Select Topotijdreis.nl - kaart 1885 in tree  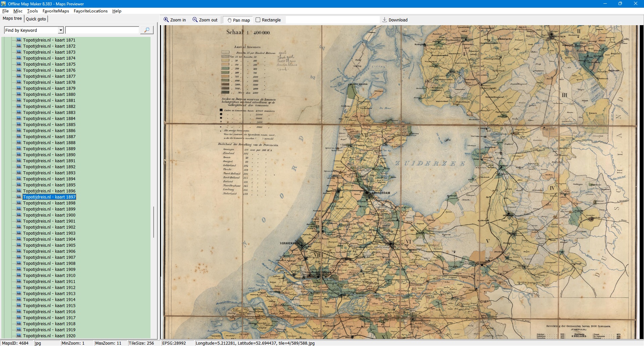click(49, 125)
